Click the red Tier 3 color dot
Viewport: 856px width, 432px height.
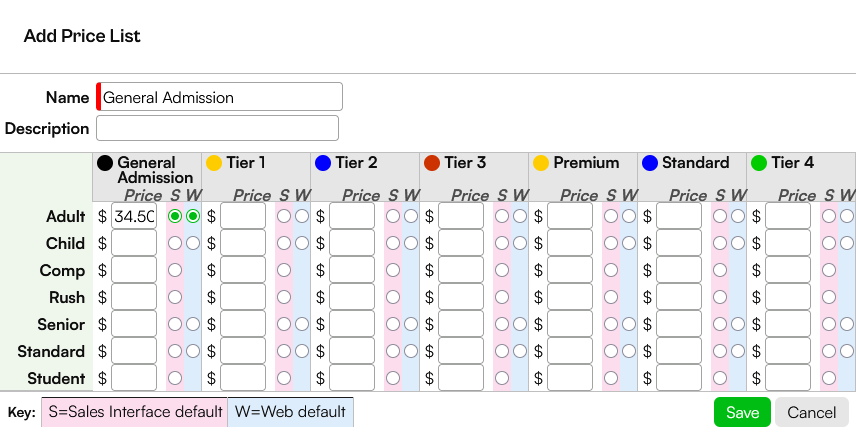pyautogui.click(x=432, y=163)
